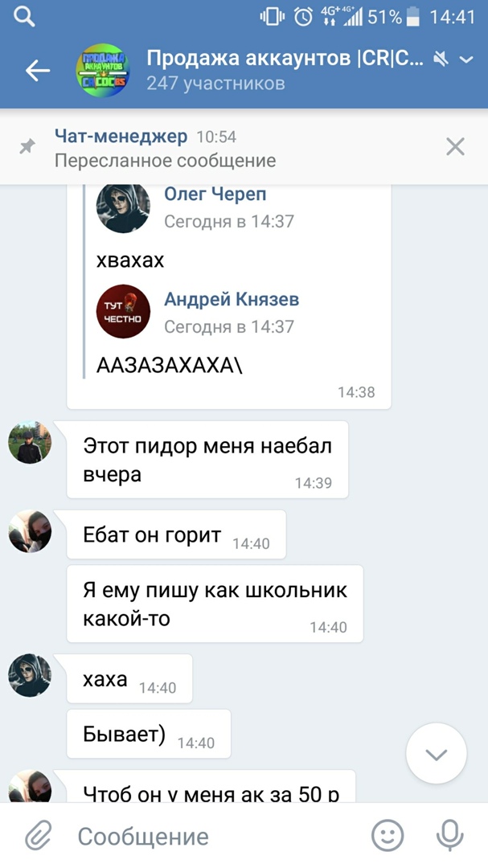Tap the chat title "Продажа аккаунтов"

click(x=249, y=59)
